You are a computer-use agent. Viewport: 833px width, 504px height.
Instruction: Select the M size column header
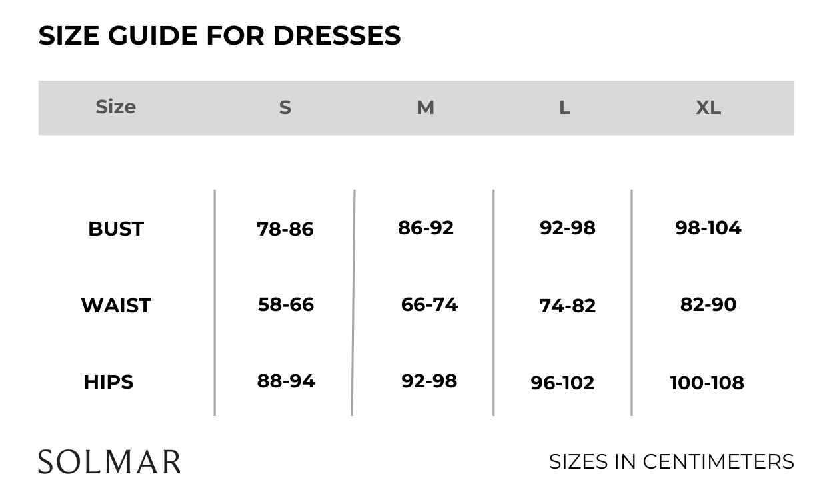pyautogui.click(x=425, y=108)
